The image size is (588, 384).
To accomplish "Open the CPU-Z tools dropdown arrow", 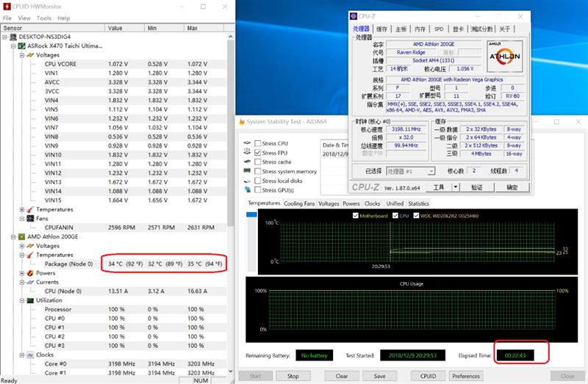I will click(455, 187).
